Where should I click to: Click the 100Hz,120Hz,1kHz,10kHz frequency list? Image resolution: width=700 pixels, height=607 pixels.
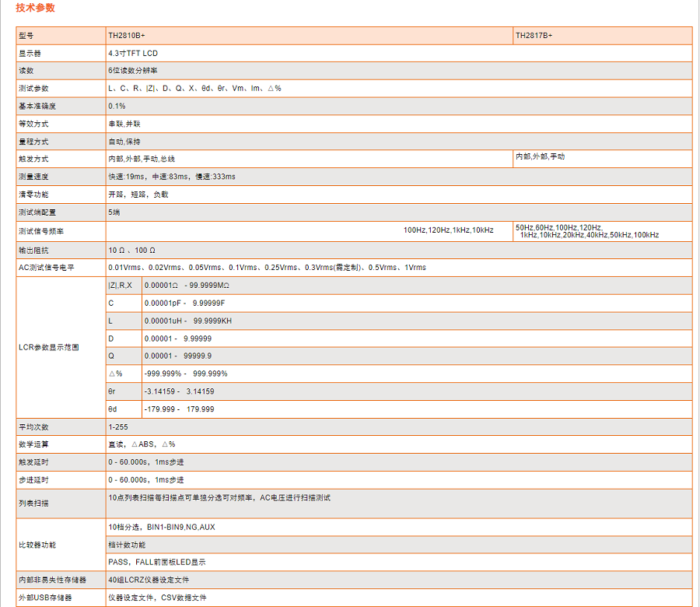[x=448, y=230]
